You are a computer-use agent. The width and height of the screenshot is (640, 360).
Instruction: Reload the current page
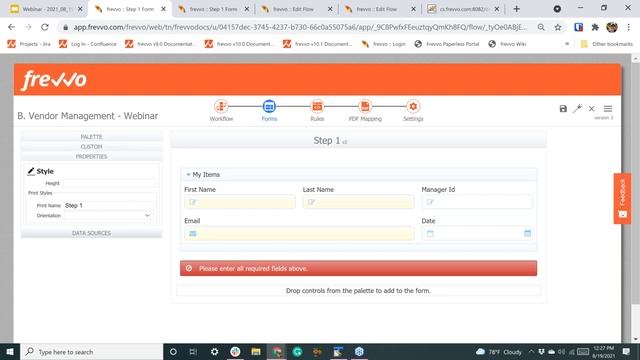pos(45,27)
